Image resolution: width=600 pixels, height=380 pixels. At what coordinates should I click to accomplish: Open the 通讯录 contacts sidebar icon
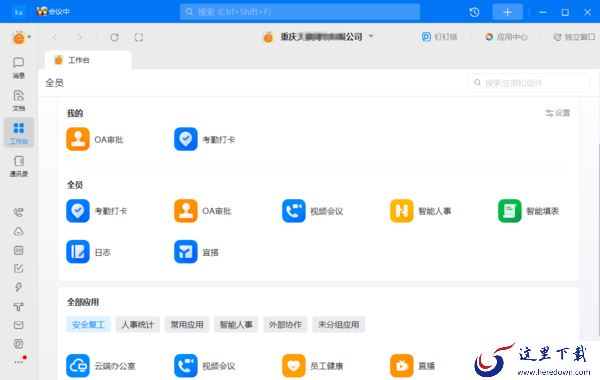coord(19,166)
